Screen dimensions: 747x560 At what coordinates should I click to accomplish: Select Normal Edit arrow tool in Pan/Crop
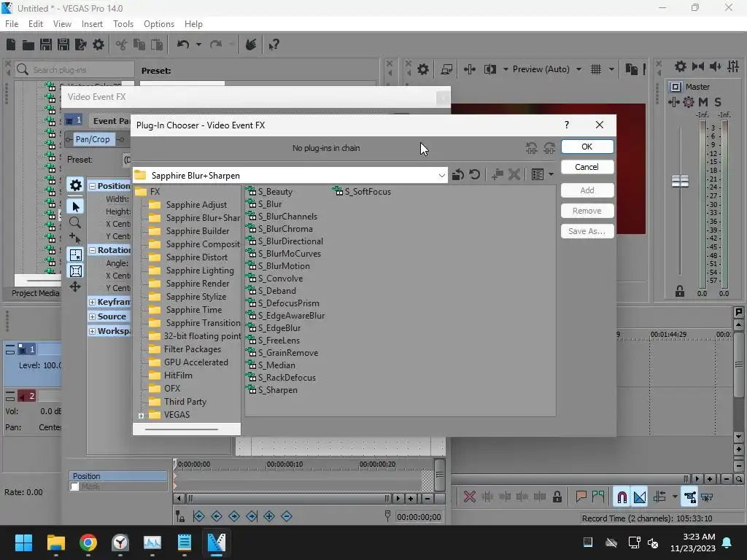click(x=75, y=206)
